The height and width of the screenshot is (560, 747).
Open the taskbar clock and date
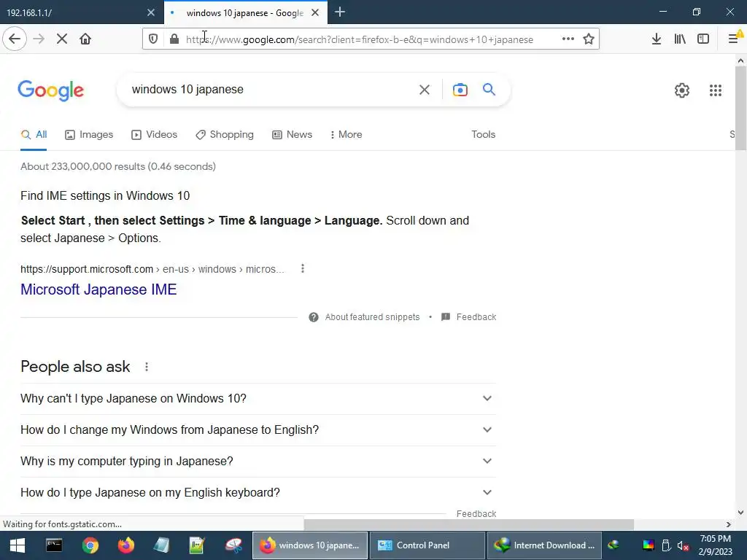coord(715,545)
